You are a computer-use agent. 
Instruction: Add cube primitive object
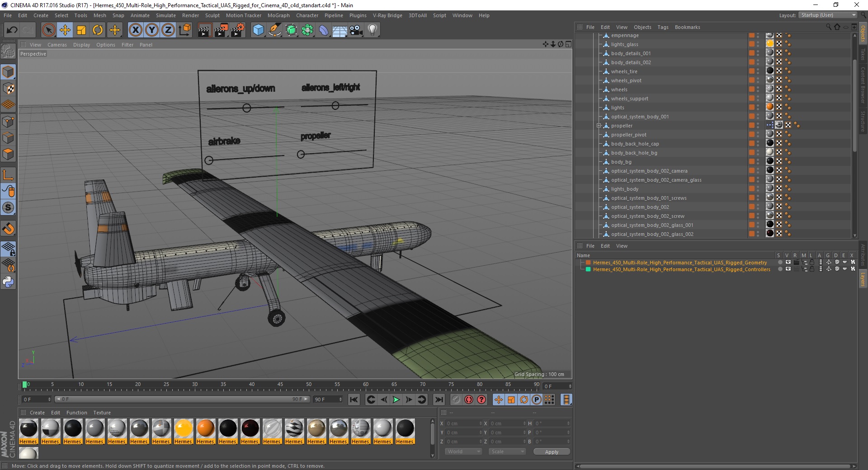tap(258, 30)
